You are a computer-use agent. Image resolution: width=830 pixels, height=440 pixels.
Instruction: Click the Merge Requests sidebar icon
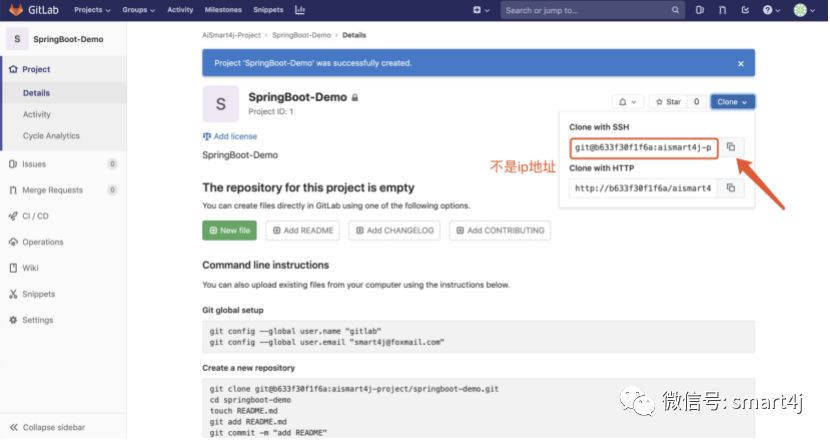pyautogui.click(x=13, y=190)
